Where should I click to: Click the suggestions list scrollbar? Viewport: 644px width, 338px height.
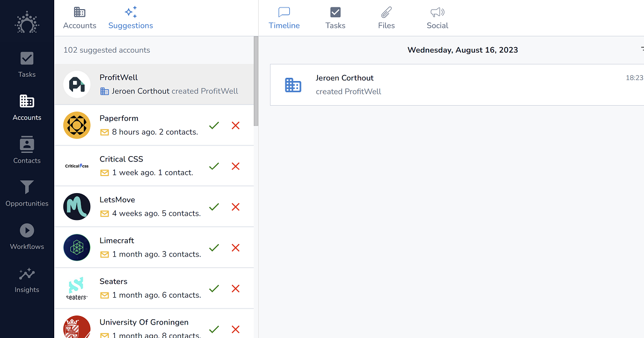[x=256, y=80]
